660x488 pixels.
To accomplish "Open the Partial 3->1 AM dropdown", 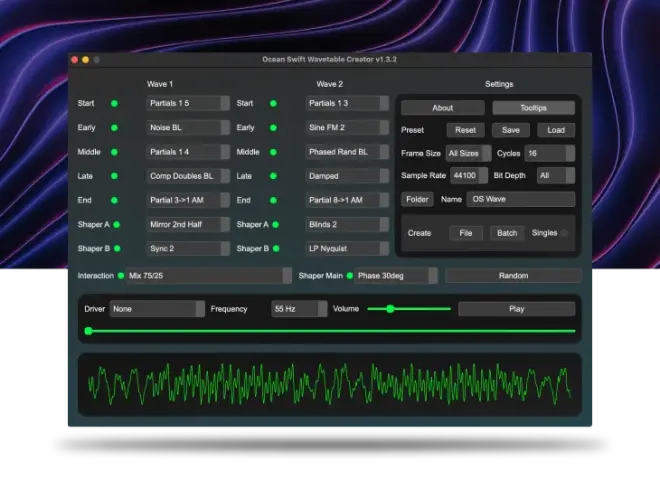I will click(x=188, y=200).
